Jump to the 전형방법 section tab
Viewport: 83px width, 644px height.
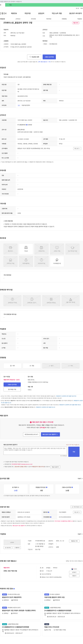coord(64,19)
